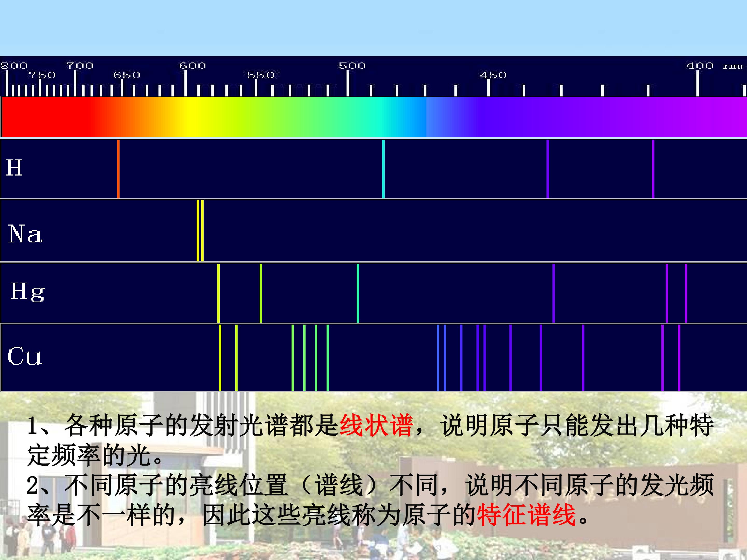Screen dimensions: 747x560
Task: Click the text 各种原子的发射光谱都是
Action: click(x=201, y=425)
